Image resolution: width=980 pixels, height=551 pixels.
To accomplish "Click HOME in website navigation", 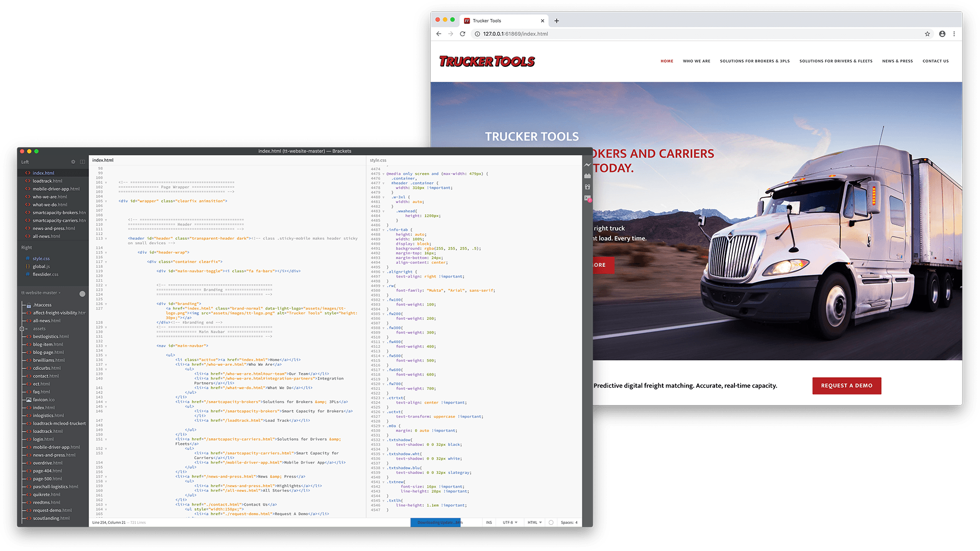I will tap(667, 61).
